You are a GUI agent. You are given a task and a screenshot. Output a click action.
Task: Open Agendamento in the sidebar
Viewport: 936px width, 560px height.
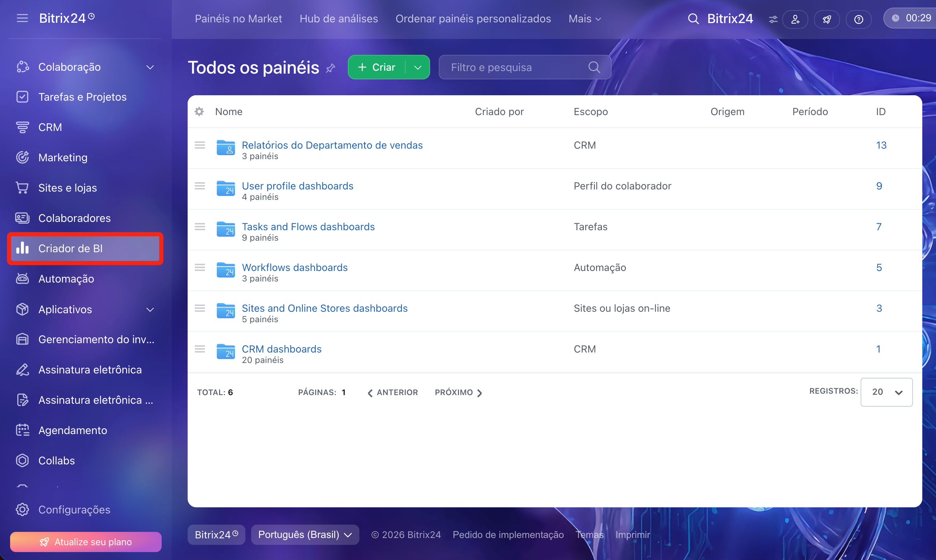(x=85, y=430)
